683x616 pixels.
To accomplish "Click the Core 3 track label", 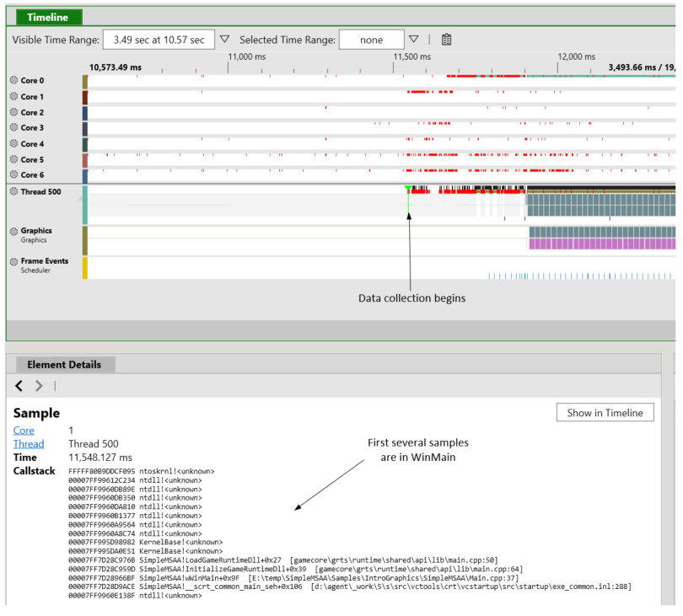I will (x=32, y=127).
